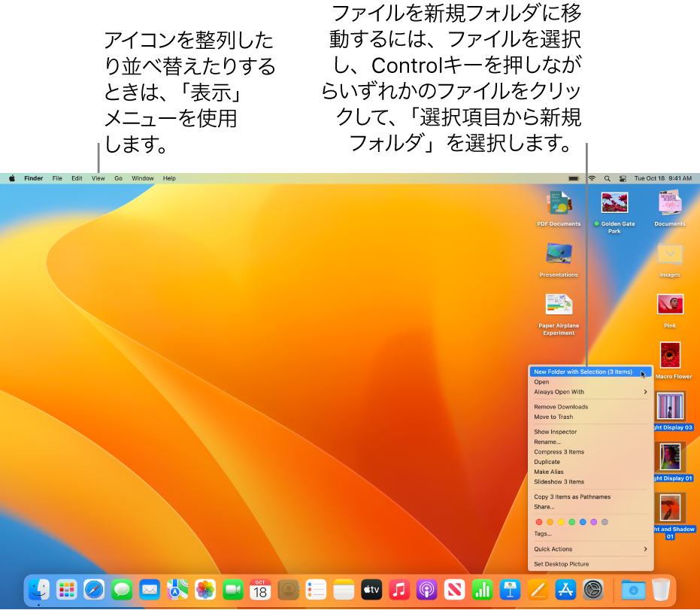700x610 pixels.
Task: Launch Messages from the Dock
Action: [x=122, y=590]
